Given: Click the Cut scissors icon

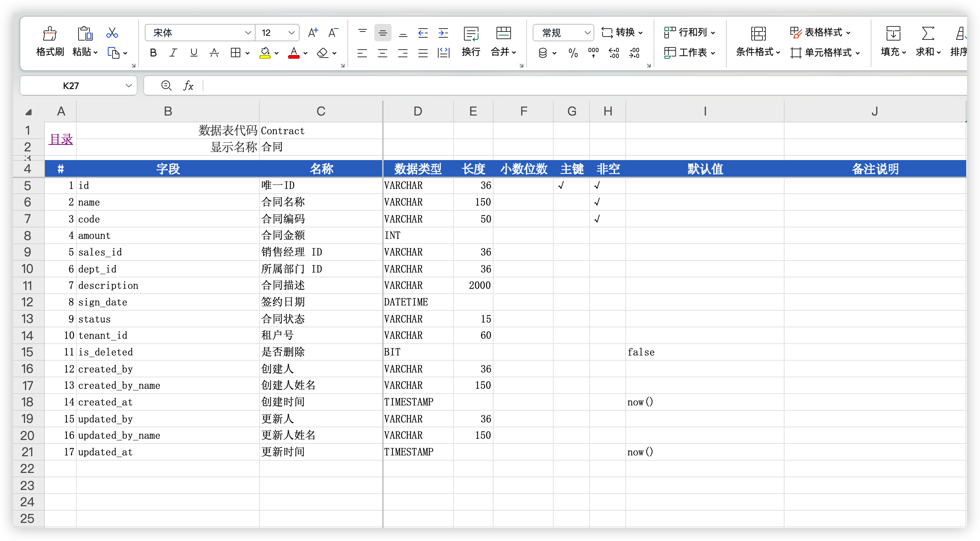Looking at the screenshot, I should [112, 33].
